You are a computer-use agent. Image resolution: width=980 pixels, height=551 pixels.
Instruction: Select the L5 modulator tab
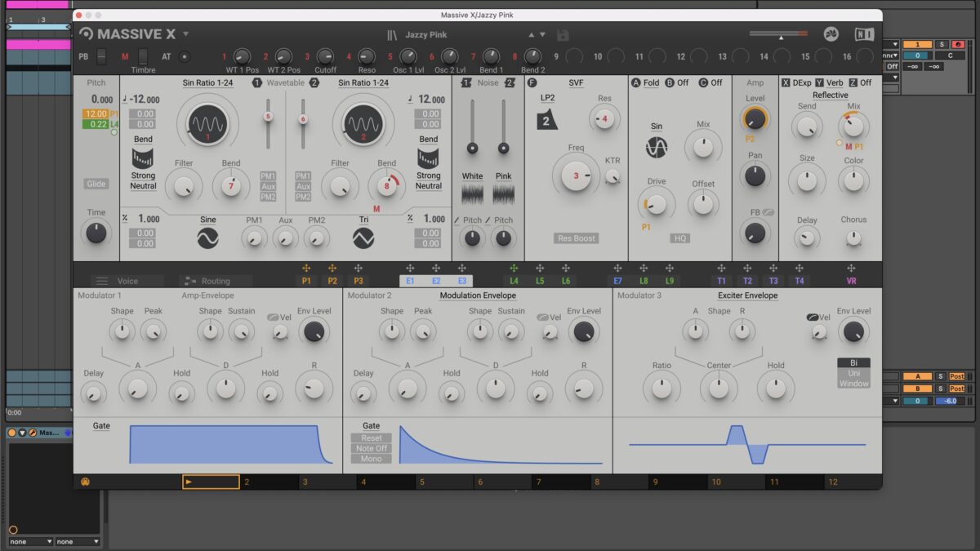click(540, 281)
